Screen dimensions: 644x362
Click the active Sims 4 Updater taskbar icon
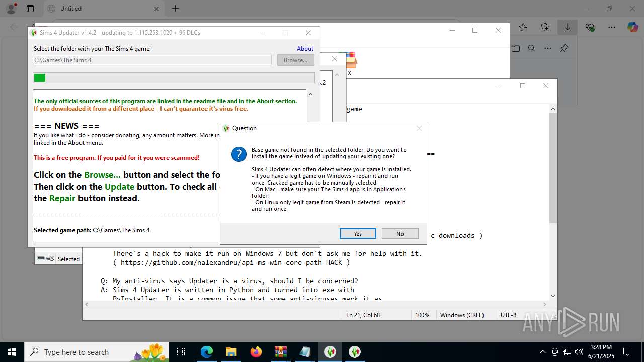[x=330, y=352]
